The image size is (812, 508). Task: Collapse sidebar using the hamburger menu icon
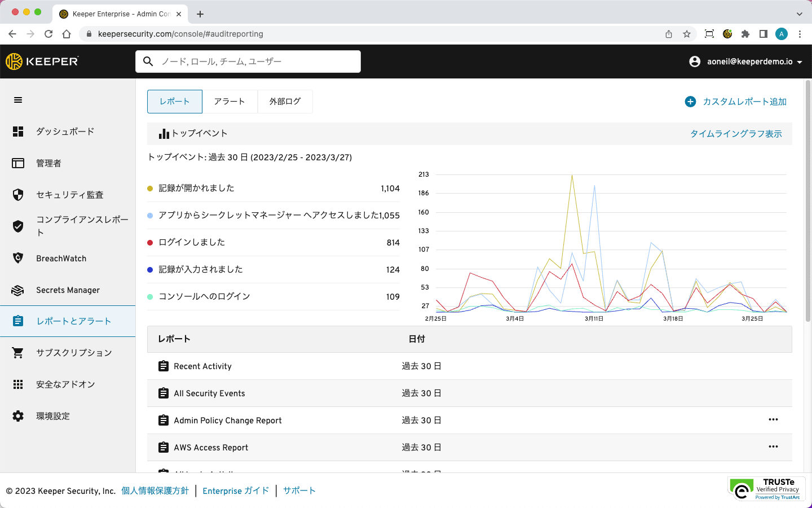click(x=18, y=100)
